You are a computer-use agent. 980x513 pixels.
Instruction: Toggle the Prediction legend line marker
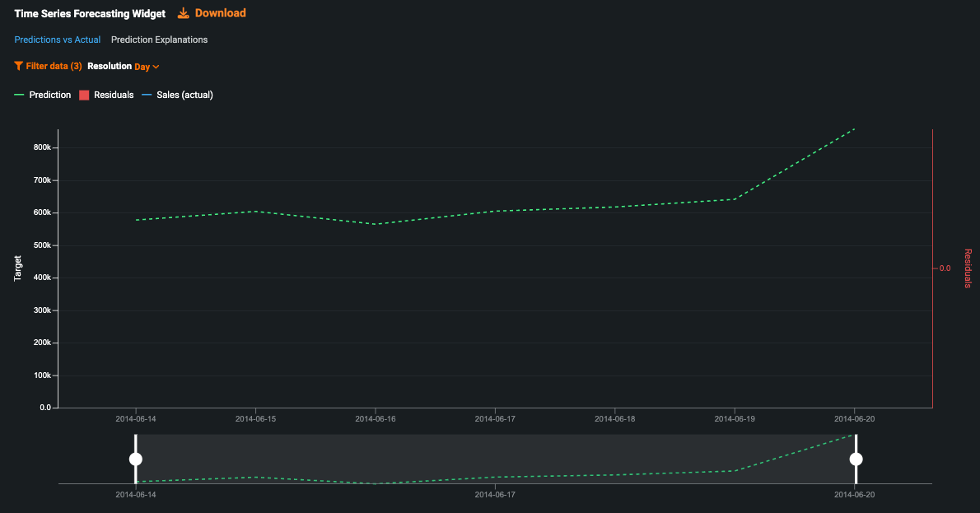point(20,95)
